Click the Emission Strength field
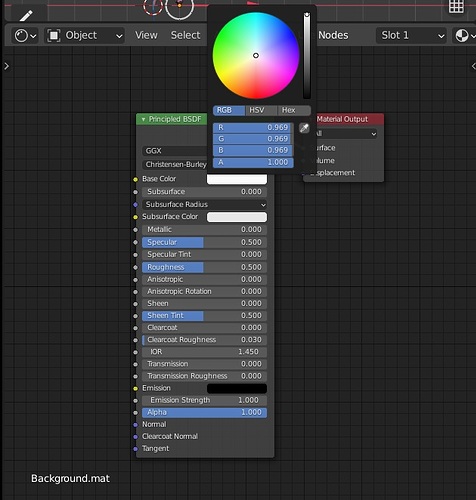The width and height of the screenshot is (476, 500). click(204, 400)
